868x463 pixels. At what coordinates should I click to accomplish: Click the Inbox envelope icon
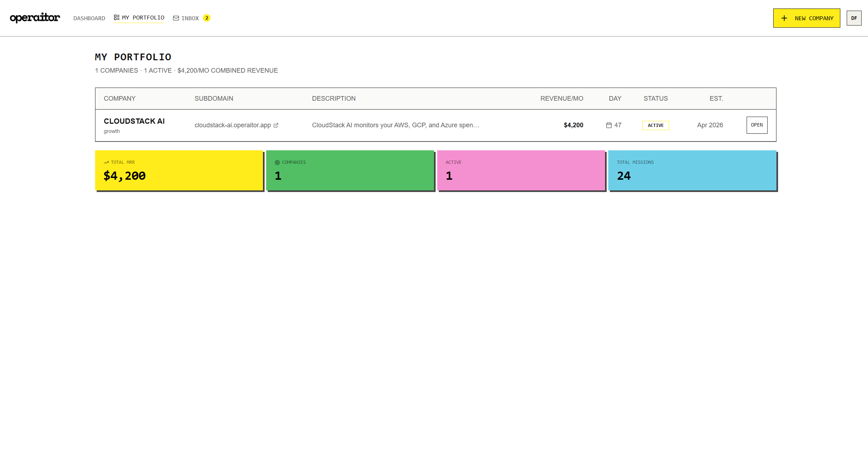click(x=176, y=18)
